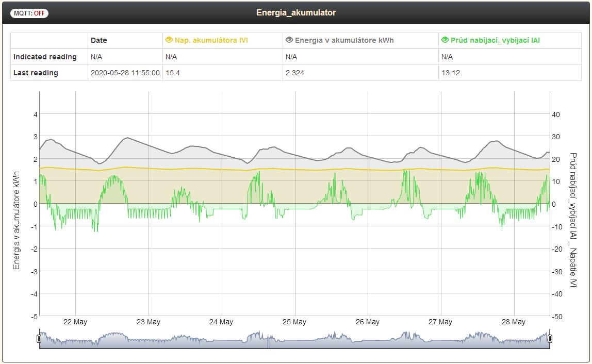Hide the yellow Nap. akumulátora series eye icon
592x364 pixels.
click(169, 40)
